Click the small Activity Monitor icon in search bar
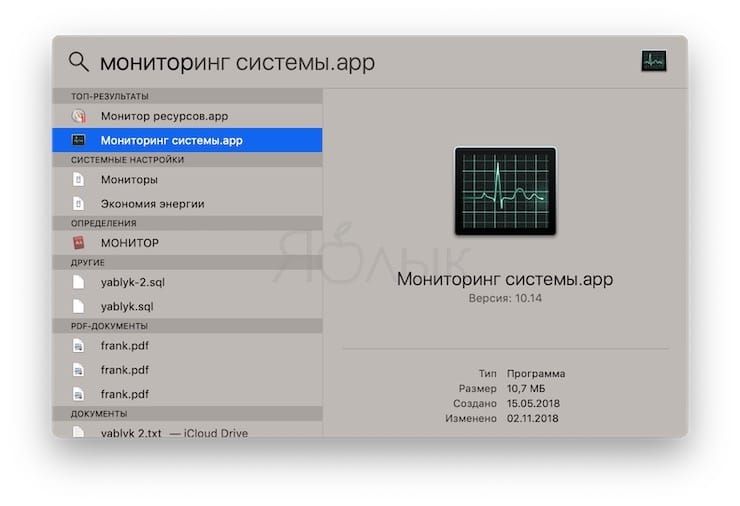The width and height of the screenshot is (740, 506). tap(654, 61)
